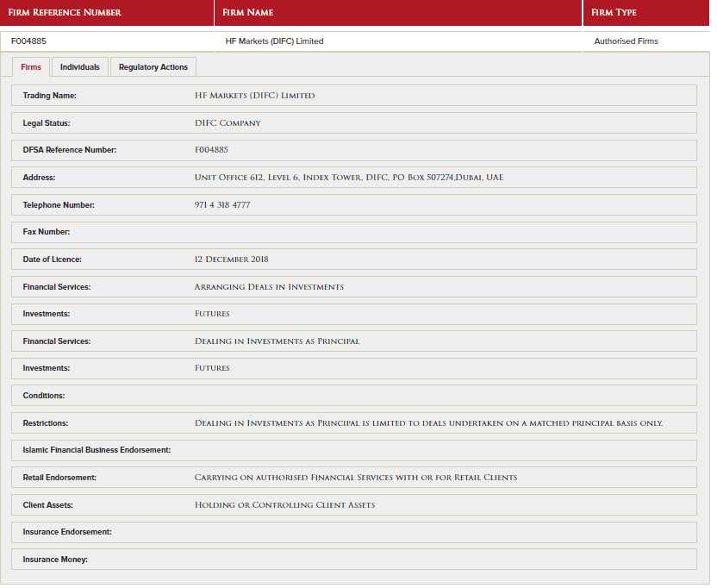Click the Telephone Number label
Viewport: 717px width, 588px height.
point(59,205)
